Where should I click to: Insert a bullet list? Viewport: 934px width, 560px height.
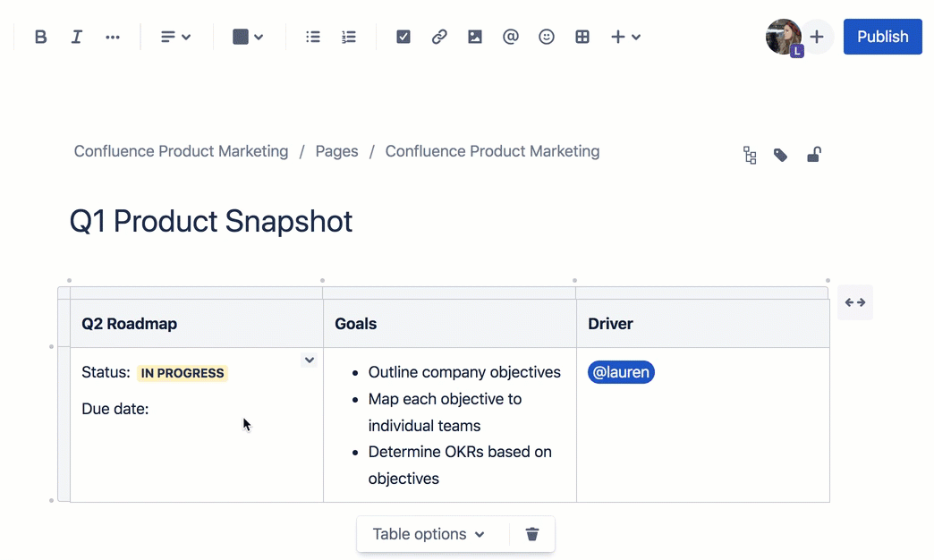tap(313, 37)
